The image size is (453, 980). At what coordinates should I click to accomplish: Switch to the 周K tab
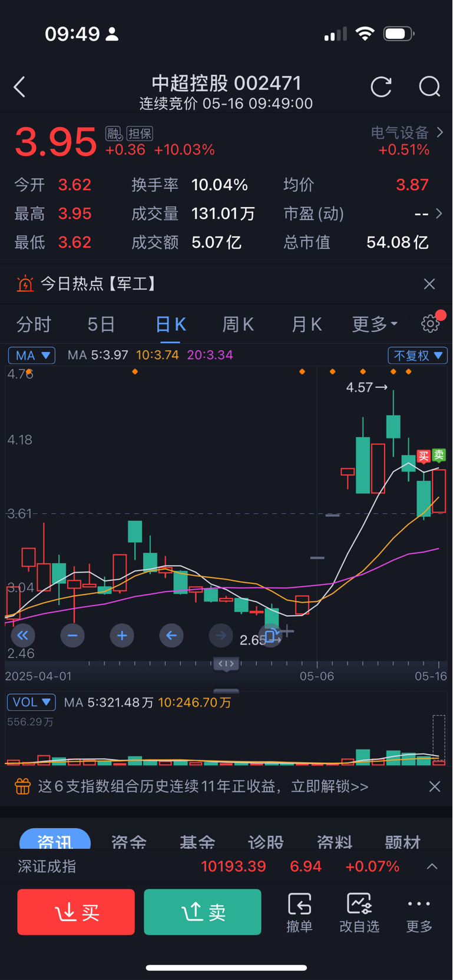238,324
